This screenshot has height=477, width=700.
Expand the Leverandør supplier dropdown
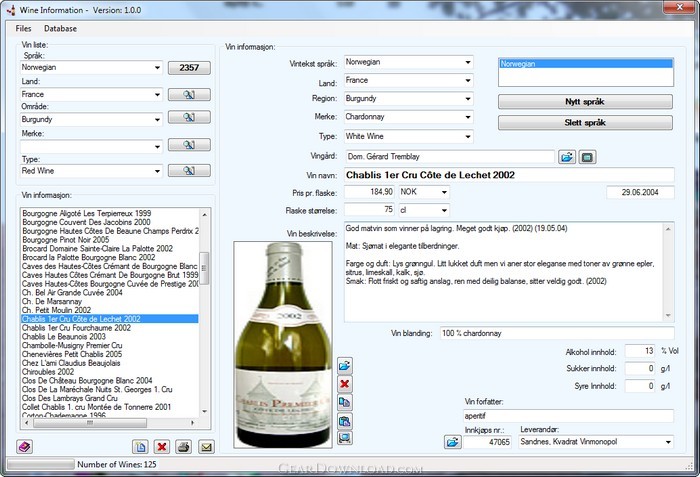point(668,442)
